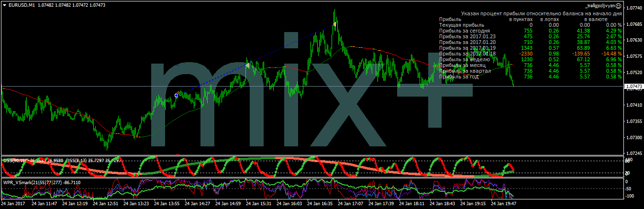644x209 pixels.
Task: Click the 'в пунктах' column header
Action: coord(521,19)
